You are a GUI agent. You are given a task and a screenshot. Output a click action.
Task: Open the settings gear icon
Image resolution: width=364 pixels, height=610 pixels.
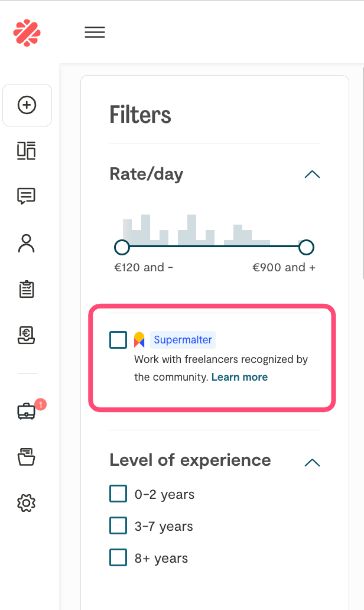click(x=27, y=503)
